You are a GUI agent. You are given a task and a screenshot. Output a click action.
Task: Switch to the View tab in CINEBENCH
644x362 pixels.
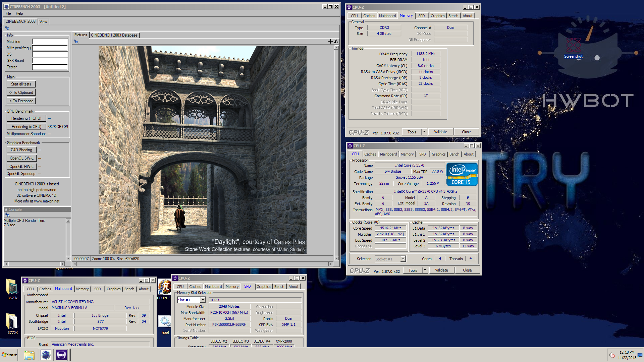43,22
